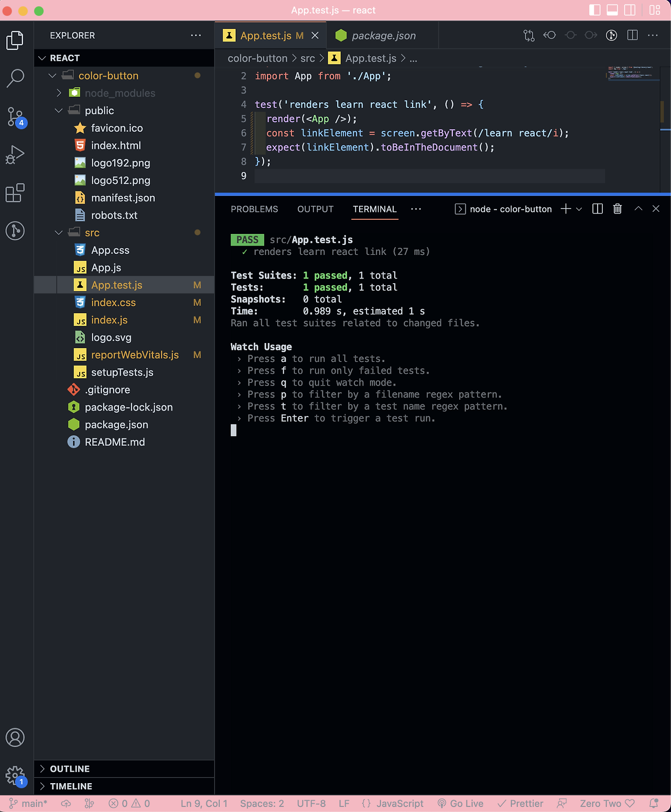Expand the node_modules folder
Viewport: 671px width, 812px height.
[124, 93]
